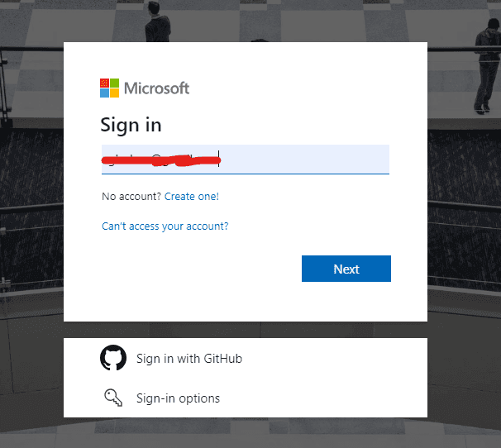501x448 pixels.
Task: Click the dark background below the sign-in panels
Action: pyautogui.click(x=248, y=434)
